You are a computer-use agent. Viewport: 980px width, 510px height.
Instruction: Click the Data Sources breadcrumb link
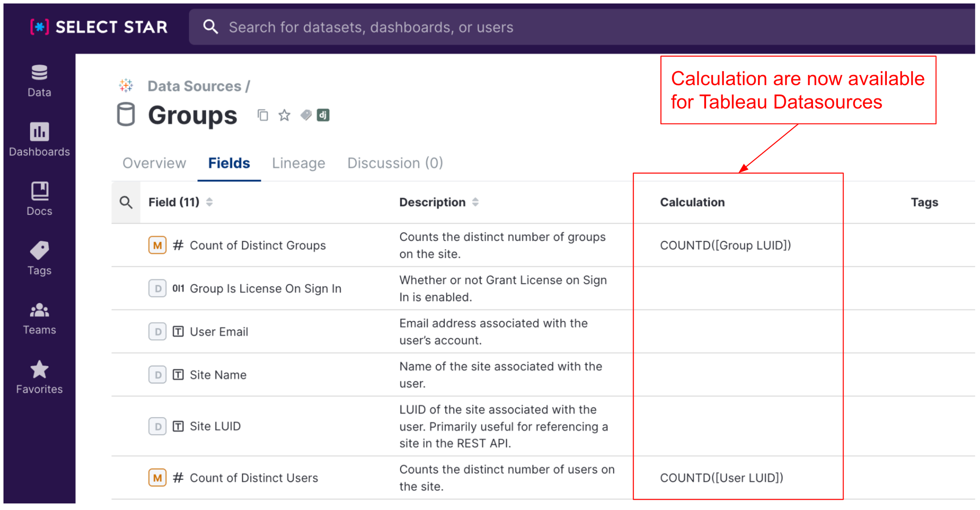coord(194,86)
